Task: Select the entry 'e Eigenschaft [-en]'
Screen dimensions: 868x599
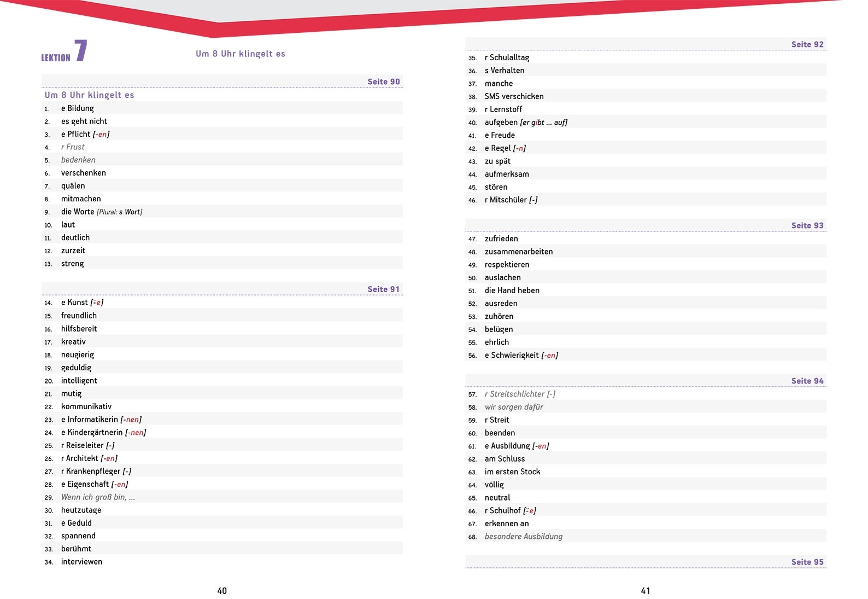Action: coord(95,484)
